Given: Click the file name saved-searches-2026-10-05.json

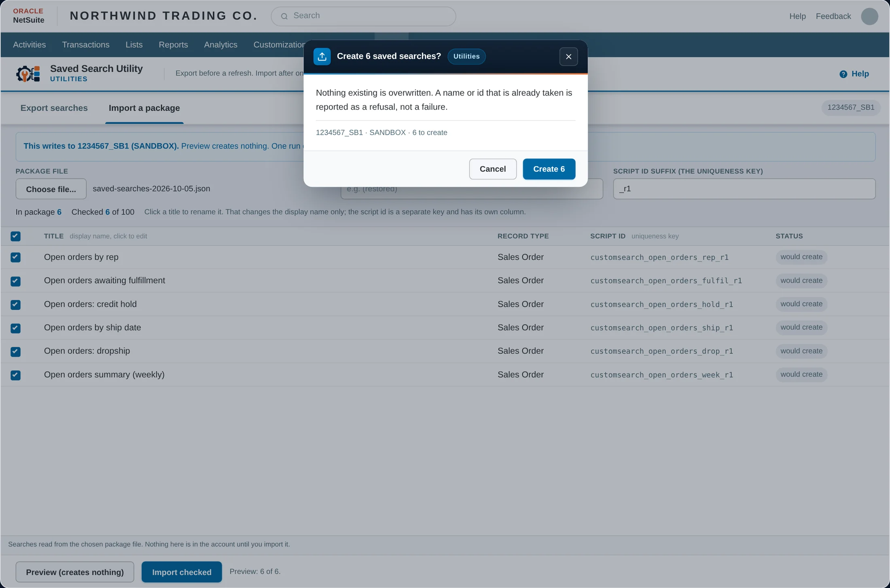Looking at the screenshot, I should [151, 189].
